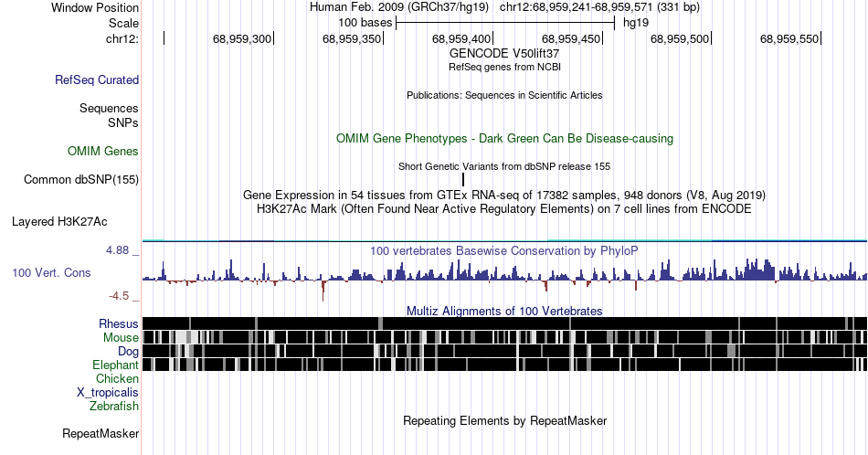Select 100 vertebrates Basewise Conservation by PhyloP title

(x=504, y=250)
